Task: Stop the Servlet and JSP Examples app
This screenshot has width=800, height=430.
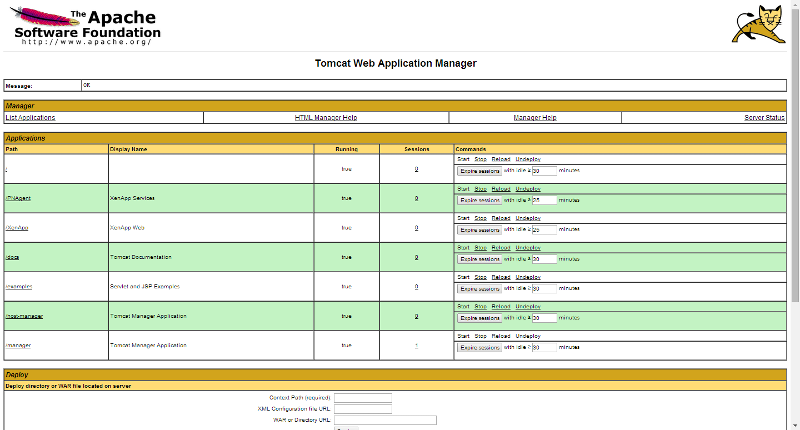Action: (x=481, y=277)
